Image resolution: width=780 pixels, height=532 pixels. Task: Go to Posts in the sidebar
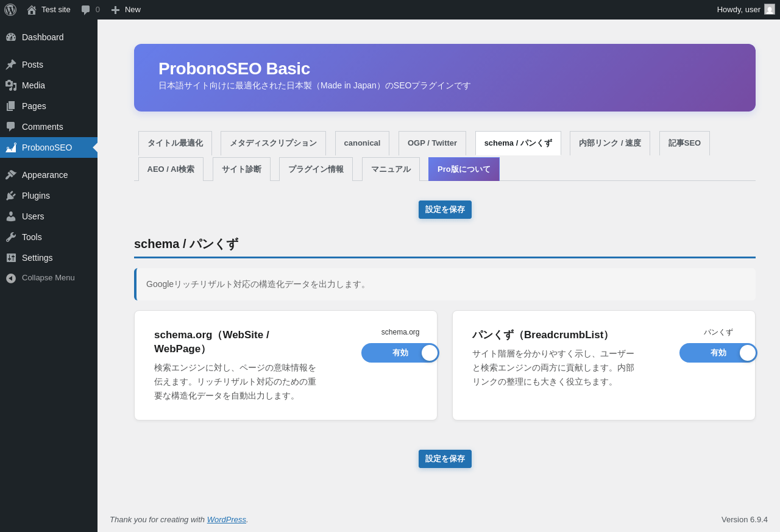pyautogui.click(x=49, y=65)
